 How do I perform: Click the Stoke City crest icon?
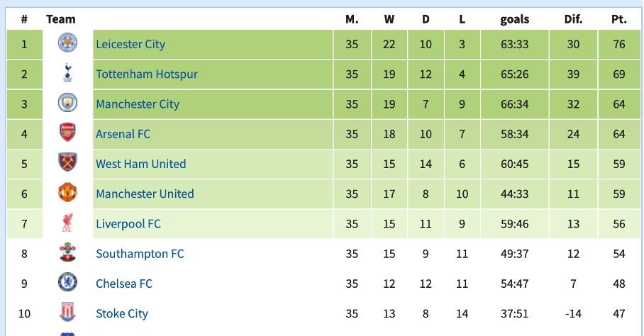67,313
